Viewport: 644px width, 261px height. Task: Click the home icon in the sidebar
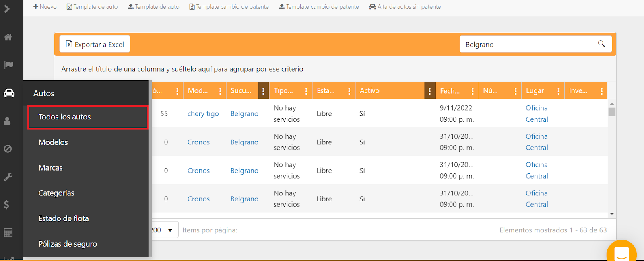tap(8, 37)
